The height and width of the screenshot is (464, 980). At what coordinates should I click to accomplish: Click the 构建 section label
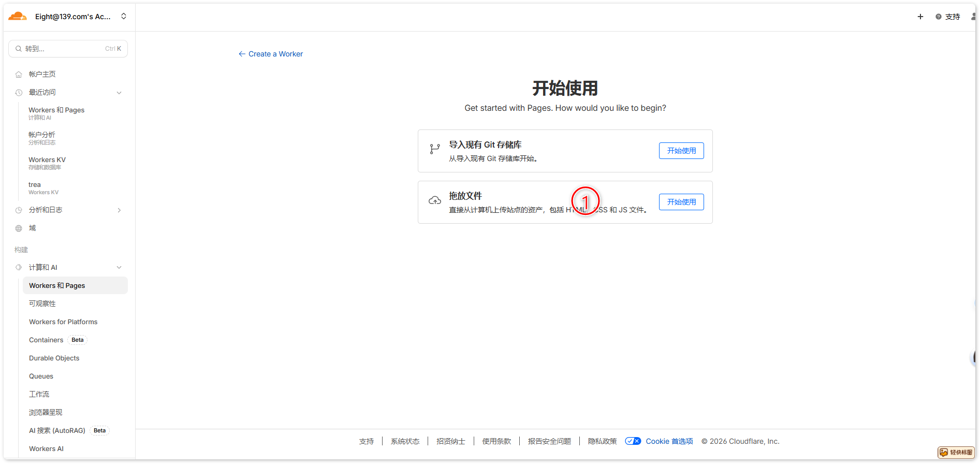coord(21,250)
